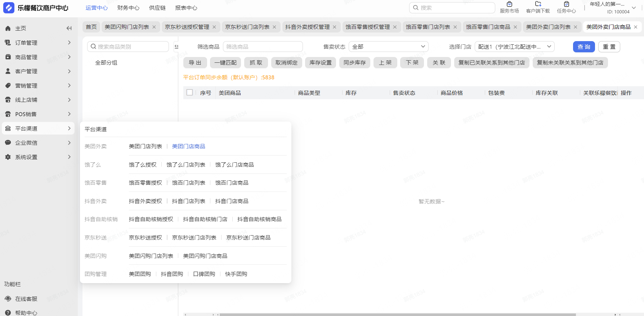Open 快手团购 link in 团购管理
The height and width of the screenshot is (316, 644).
pos(236,274)
